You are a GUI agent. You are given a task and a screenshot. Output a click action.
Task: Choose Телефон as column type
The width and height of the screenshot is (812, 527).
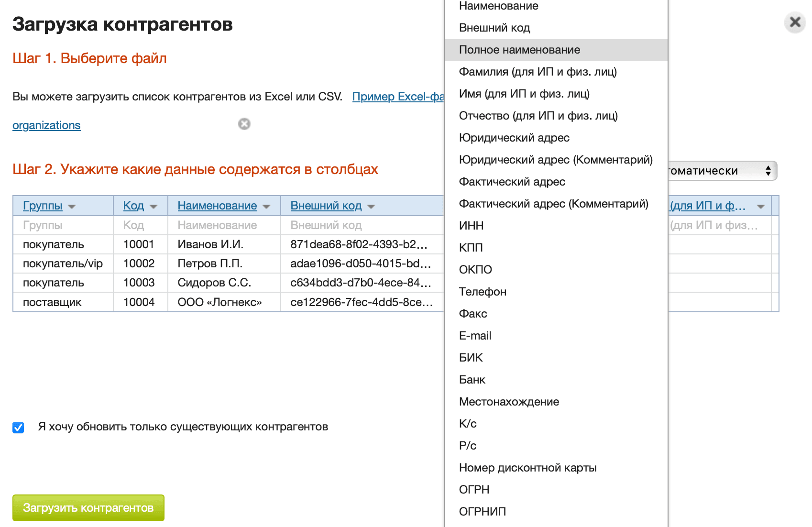click(x=483, y=291)
